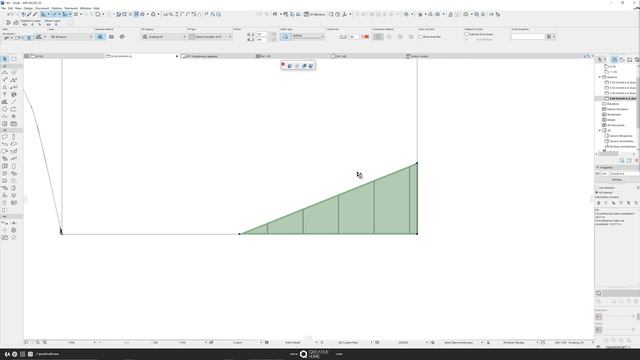
Task: Toggle the first quick layers eye icon
Action: (x=25, y=24)
